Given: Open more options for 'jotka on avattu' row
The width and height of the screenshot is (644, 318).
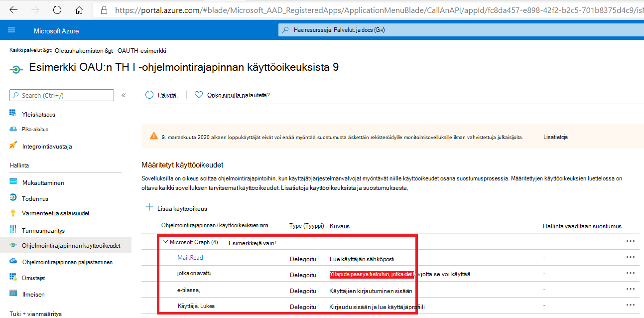Looking at the screenshot, I should tap(630, 273).
